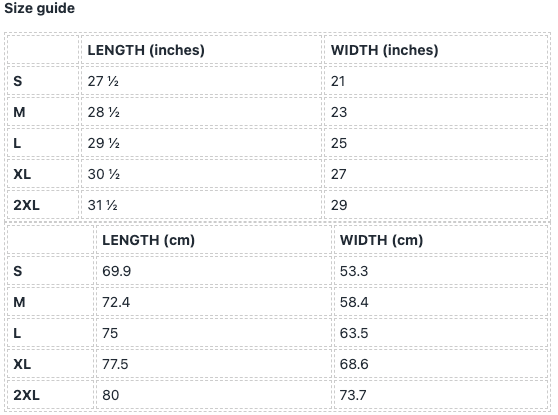The image size is (558, 415).
Task: Click the width value 25
Action: coord(339,143)
